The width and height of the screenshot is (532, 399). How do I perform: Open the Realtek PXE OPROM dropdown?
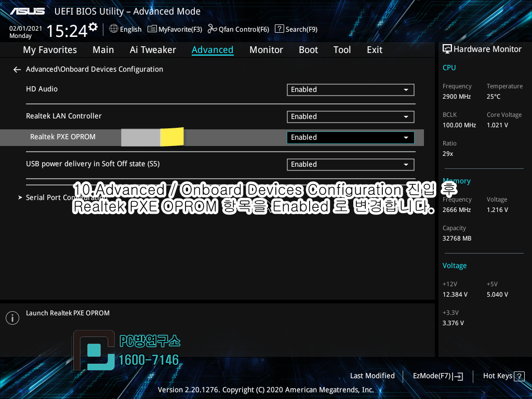(351, 137)
